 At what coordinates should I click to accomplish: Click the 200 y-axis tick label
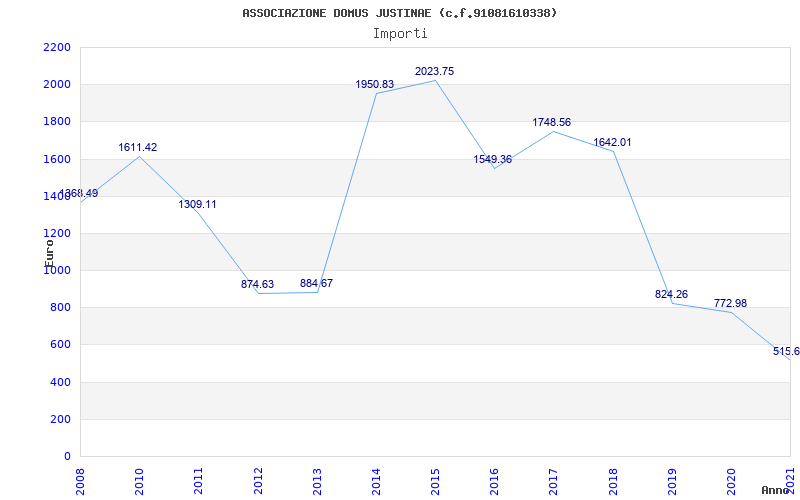pyautogui.click(x=61, y=419)
